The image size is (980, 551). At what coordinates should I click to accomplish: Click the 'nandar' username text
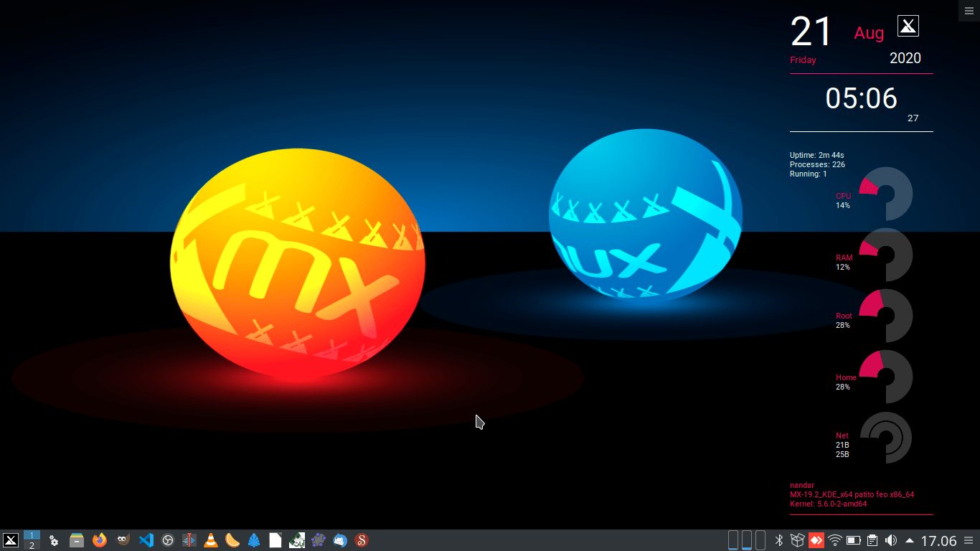[x=802, y=485]
